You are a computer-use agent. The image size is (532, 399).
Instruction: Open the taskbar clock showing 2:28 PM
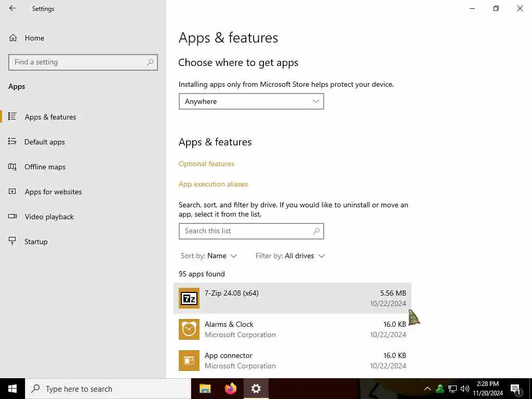click(x=487, y=389)
